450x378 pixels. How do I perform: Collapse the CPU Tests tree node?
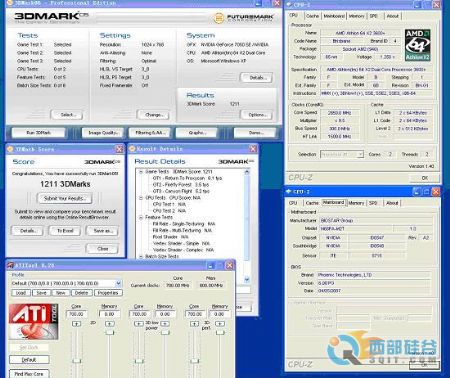pyautogui.click(x=141, y=198)
